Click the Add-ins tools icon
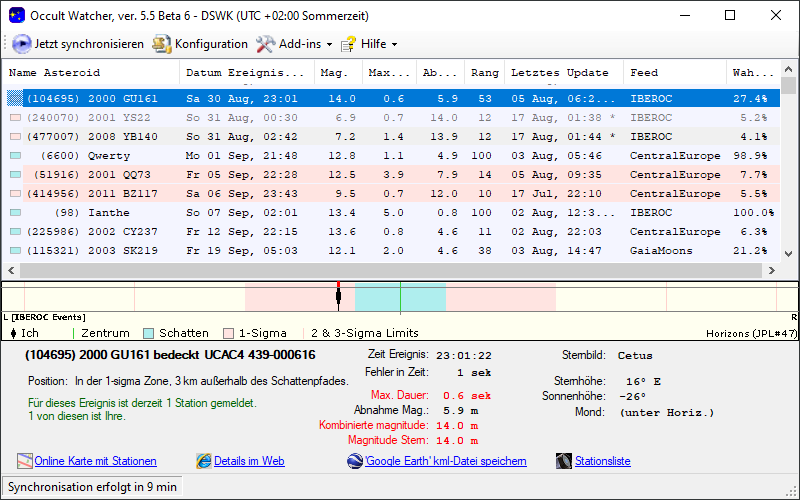800x500 pixels. pyautogui.click(x=265, y=44)
